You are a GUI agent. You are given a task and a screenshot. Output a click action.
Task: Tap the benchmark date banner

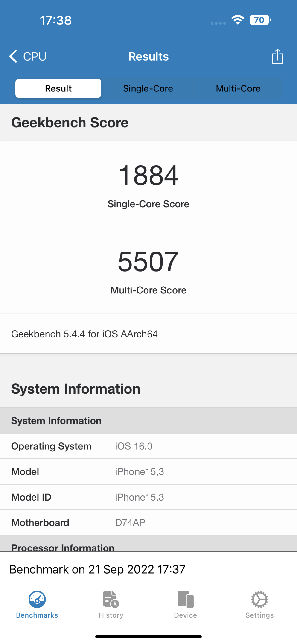click(148, 569)
